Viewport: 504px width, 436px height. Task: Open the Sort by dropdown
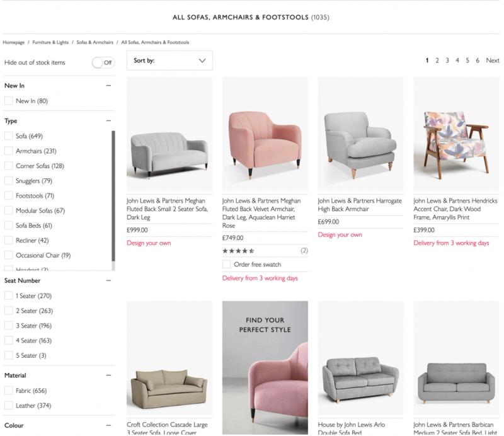(169, 60)
